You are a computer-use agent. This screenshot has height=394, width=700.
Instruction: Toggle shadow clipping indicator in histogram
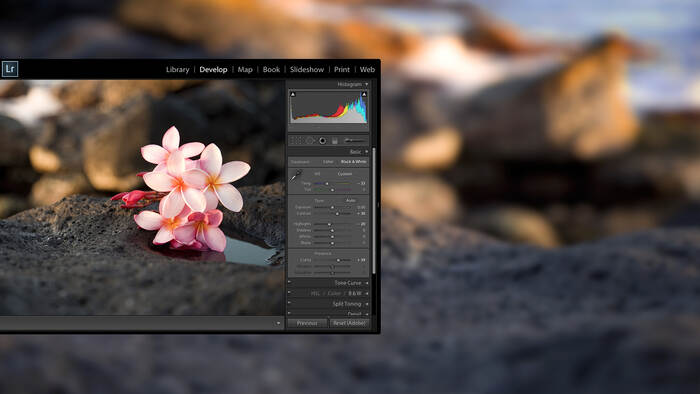pyautogui.click(x=293, y=94)
